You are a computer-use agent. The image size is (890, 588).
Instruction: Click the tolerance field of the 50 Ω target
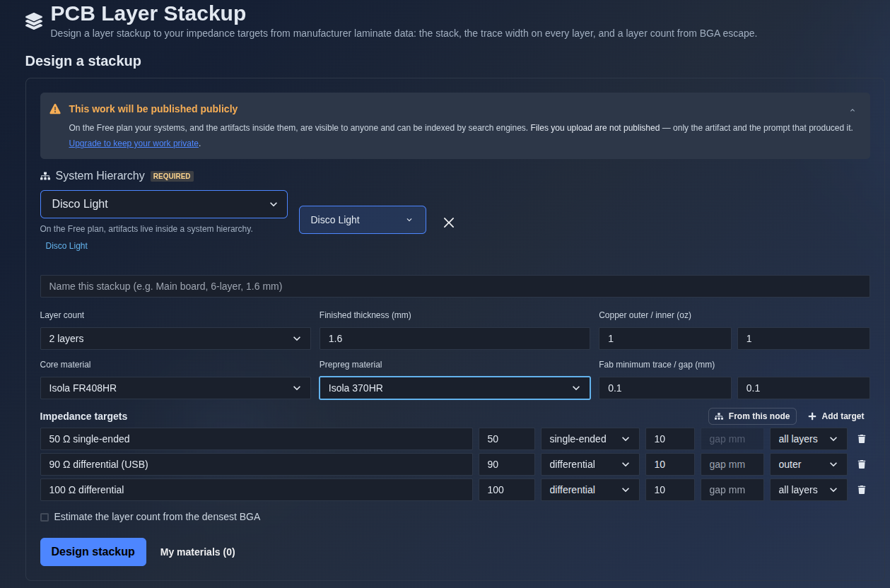pyautogui.click(x=670, y=439)
